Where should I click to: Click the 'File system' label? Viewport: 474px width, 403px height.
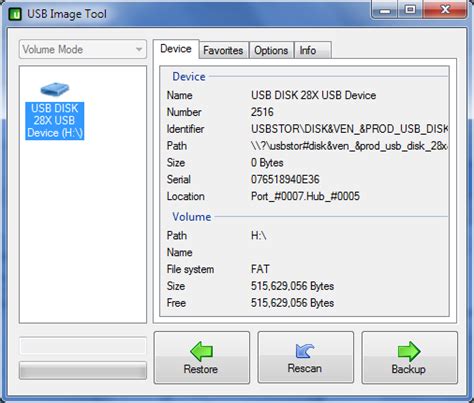190,269
